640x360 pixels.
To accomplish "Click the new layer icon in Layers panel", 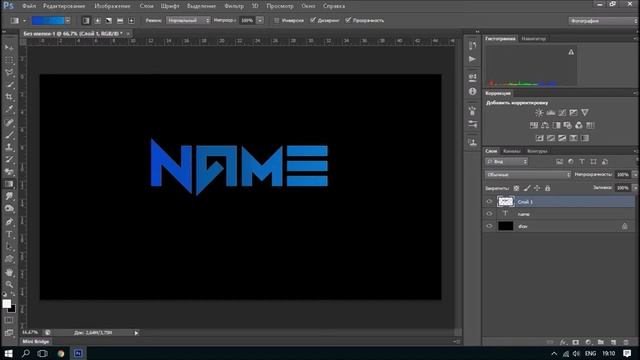I will pos(613,342).
